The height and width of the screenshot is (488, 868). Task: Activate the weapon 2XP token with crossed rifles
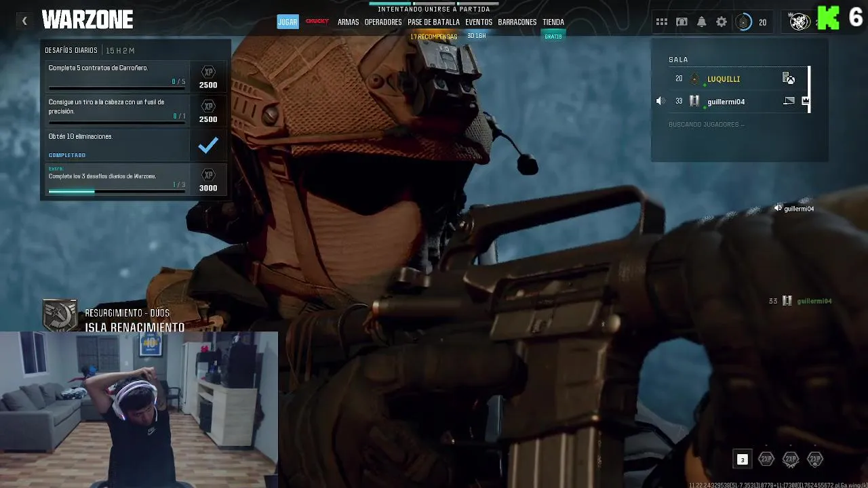[791, 460]
